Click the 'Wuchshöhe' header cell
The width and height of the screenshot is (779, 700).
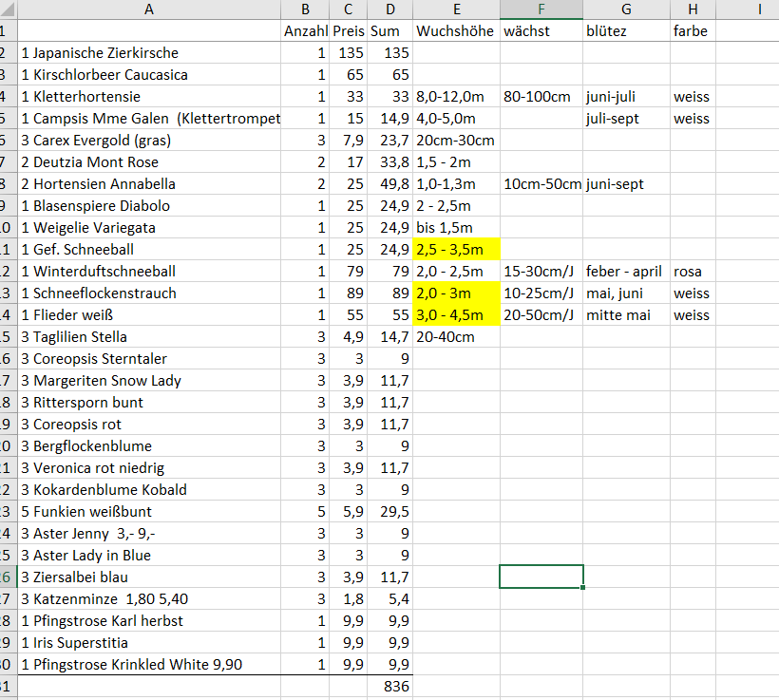[456, 31]
